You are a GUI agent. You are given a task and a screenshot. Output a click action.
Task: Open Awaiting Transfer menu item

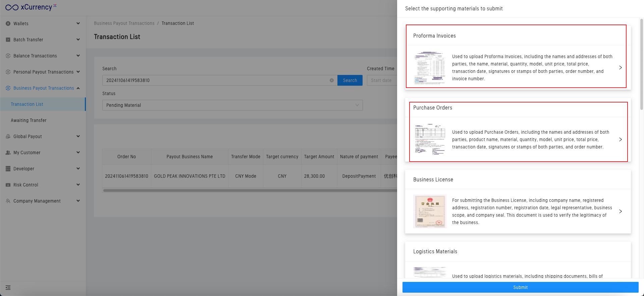[x=29, y=120]
